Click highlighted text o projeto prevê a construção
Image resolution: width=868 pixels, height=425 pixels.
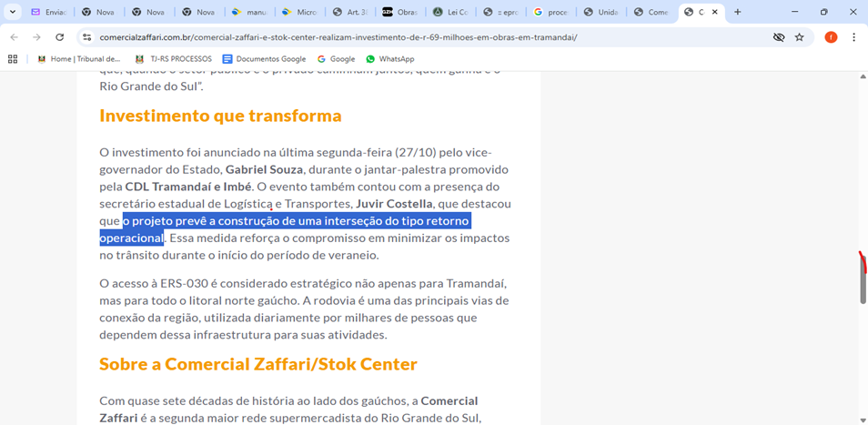[201, 221]
